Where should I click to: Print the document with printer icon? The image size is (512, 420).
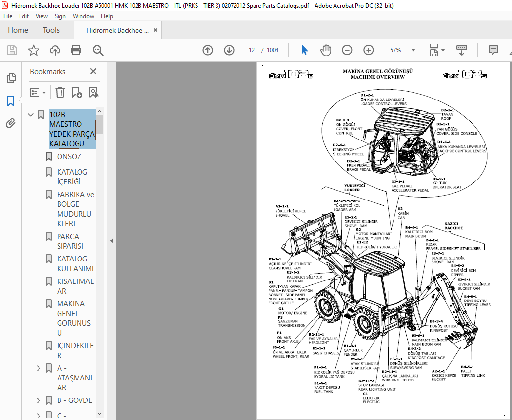pyautogui.click(x=76, y=50)
